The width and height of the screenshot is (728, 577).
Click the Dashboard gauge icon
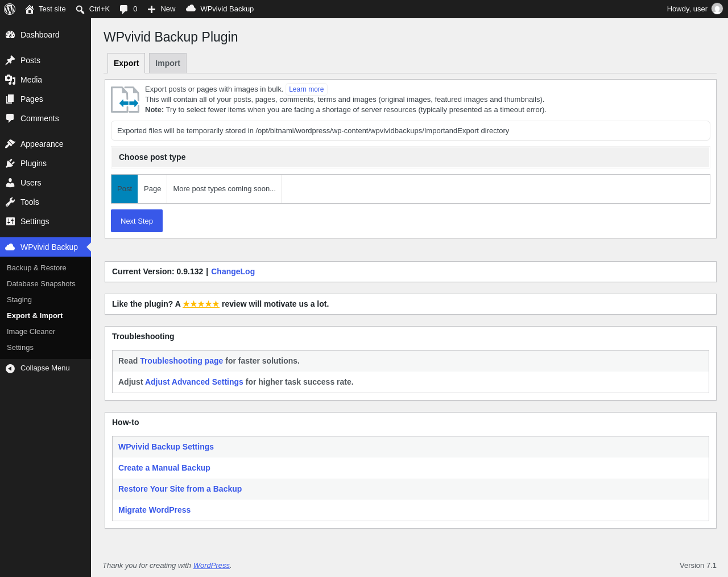click(x=10, y=35)
